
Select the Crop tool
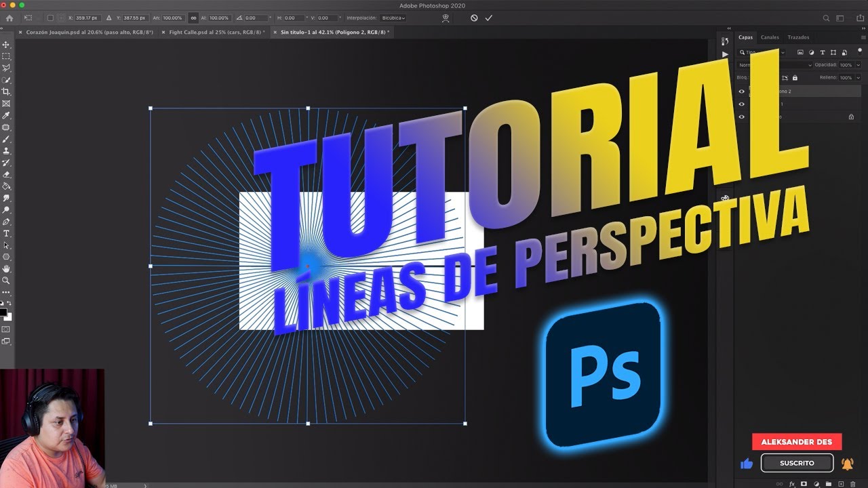[6, 91]
